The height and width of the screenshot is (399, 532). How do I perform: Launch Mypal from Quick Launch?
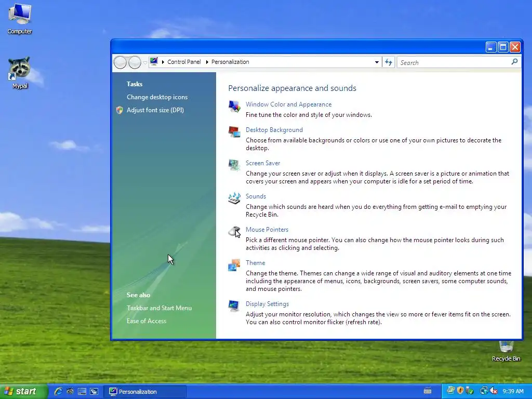(70, 391)
